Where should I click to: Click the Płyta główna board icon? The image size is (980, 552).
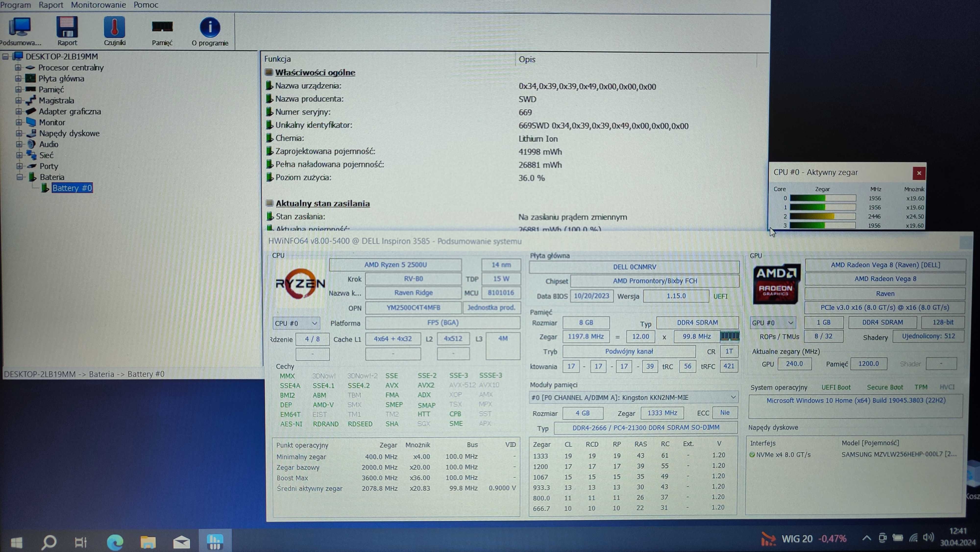[x=30, y=78]
